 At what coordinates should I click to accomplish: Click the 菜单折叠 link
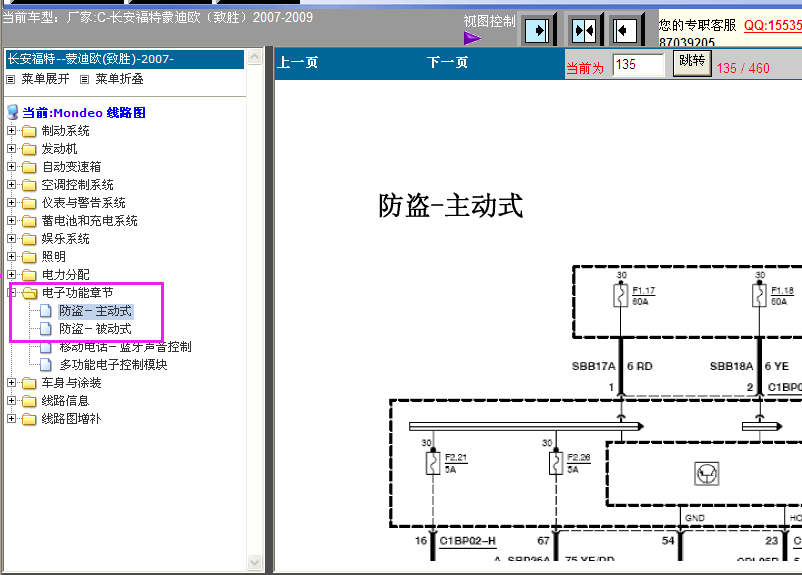tap(119, 79)
